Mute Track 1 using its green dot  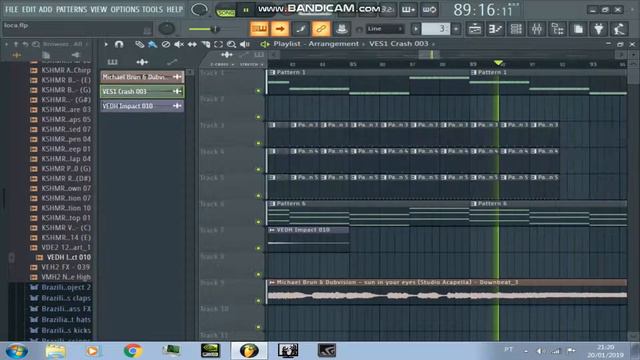tap(258, 91)
